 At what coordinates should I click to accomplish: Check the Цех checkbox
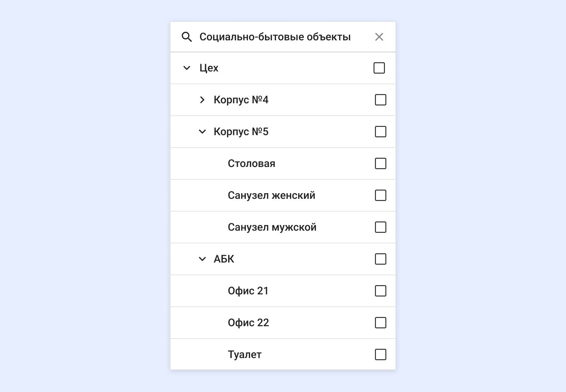point(379,68)
